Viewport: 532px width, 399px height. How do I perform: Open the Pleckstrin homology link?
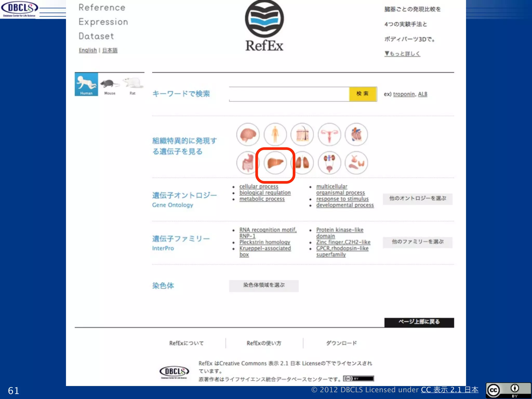coord(265,242)
